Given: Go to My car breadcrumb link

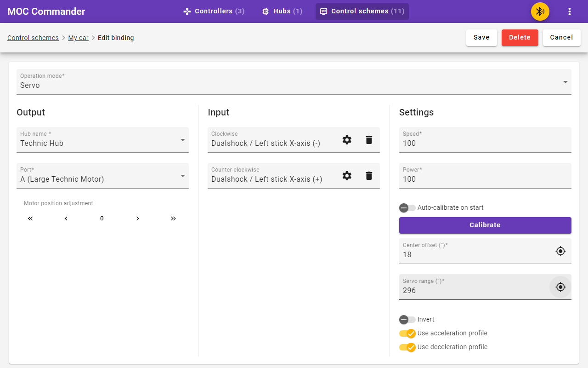Looking at the screenshot, I should coord(79,38).
